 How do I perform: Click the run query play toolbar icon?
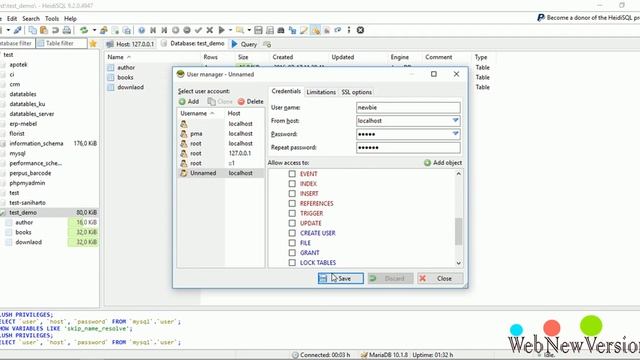pos(221,30)
